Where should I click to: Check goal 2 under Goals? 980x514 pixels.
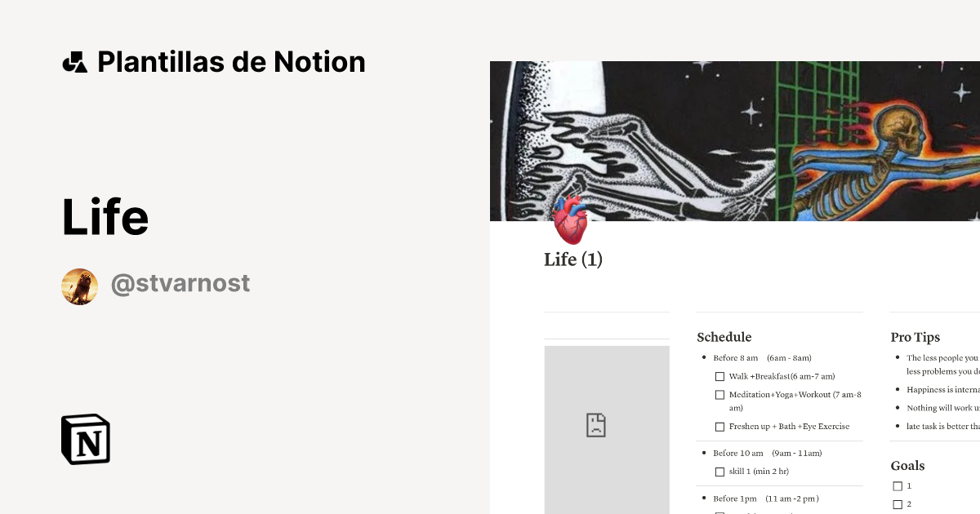[x=898, y=503]
